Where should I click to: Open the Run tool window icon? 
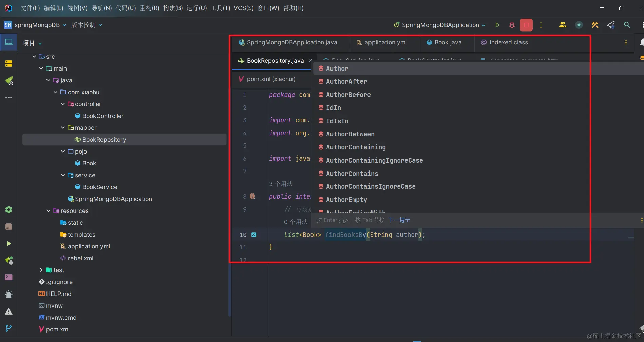point(8,243)
